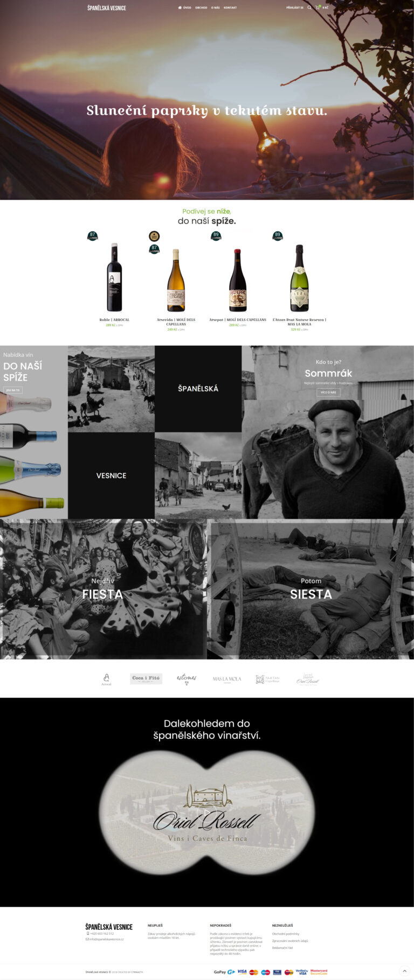414x980 pixels.
Task: Open the Coca i Fitó brand logo
Action: (x=146, y=678)
